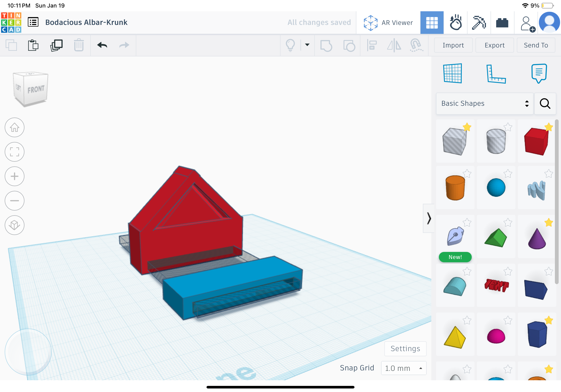Open workplane Settings
The image size is (561, 392).
point(405,349)
